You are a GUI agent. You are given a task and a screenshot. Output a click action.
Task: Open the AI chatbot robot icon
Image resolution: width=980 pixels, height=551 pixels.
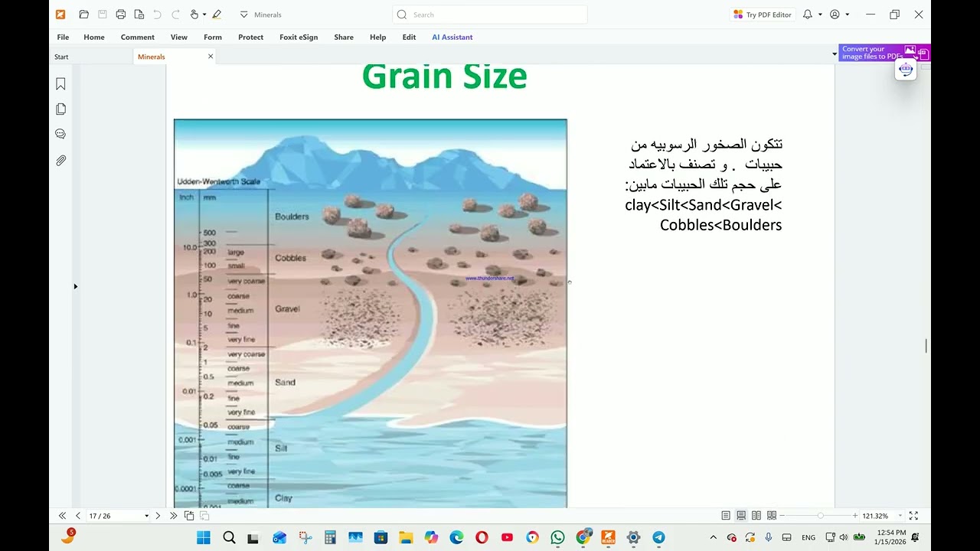(906, 70)
